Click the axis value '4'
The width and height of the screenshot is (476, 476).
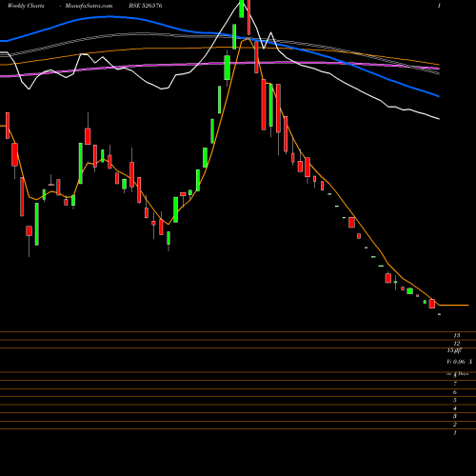(455, 408)
